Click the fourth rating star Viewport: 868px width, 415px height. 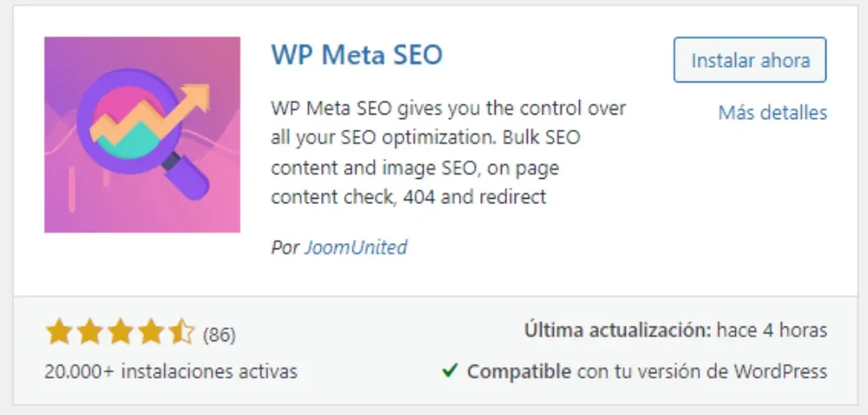click(152, 332)
